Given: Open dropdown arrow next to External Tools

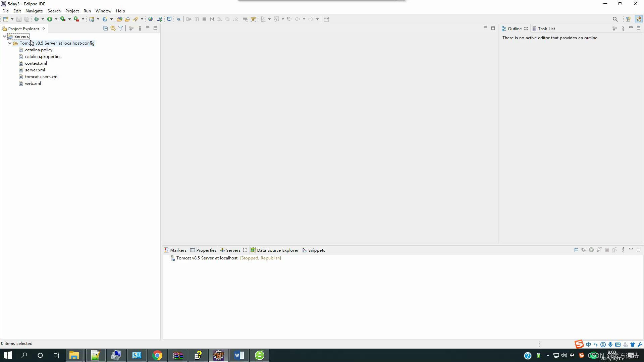Looking at the screenshot, I should 83,19.
